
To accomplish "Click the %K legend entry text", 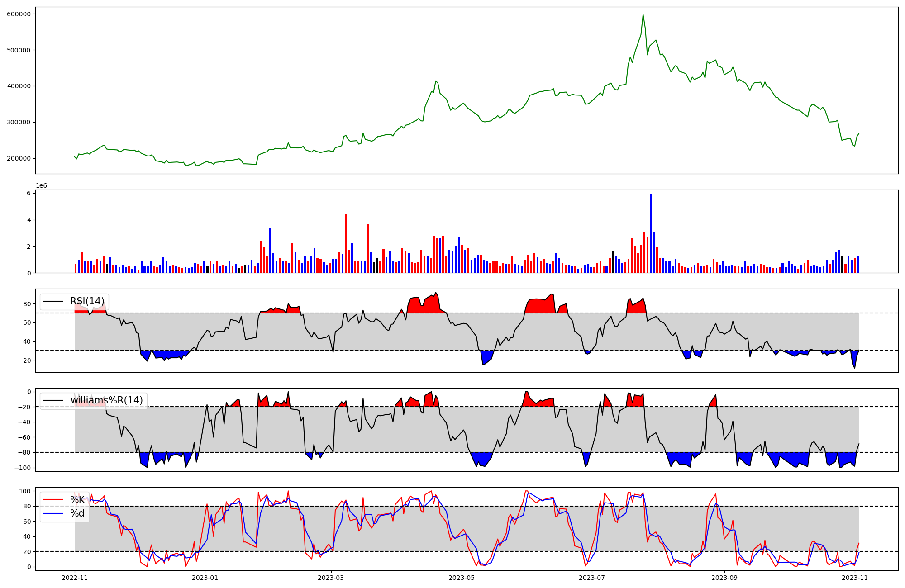I will click(x=77, y=500).
